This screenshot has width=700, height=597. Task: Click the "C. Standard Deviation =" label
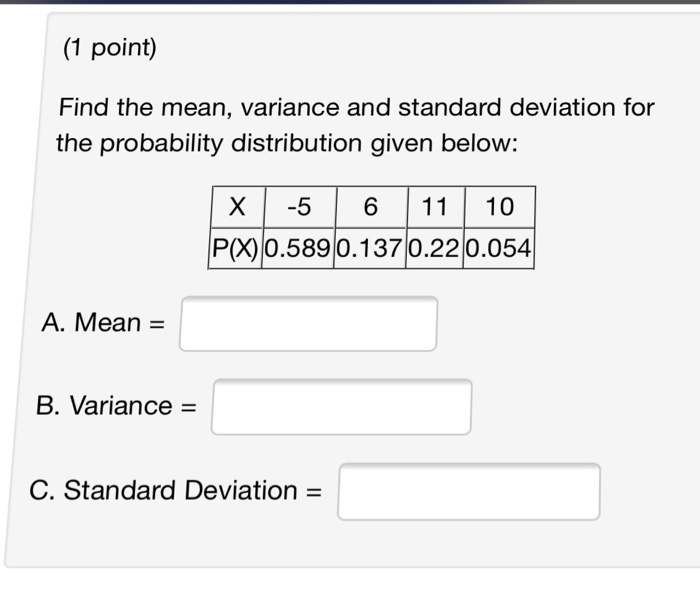tap(176, 491)
